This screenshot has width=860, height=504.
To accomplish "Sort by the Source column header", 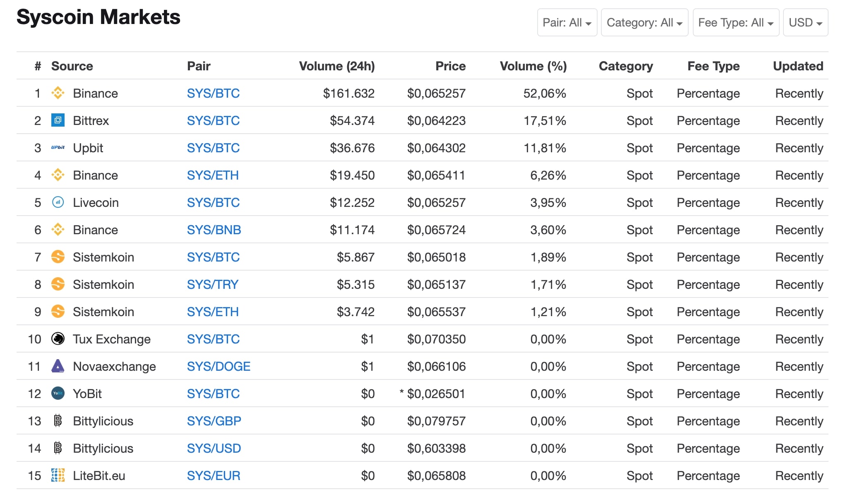I will pyautogui.click(x=72, y=66).
